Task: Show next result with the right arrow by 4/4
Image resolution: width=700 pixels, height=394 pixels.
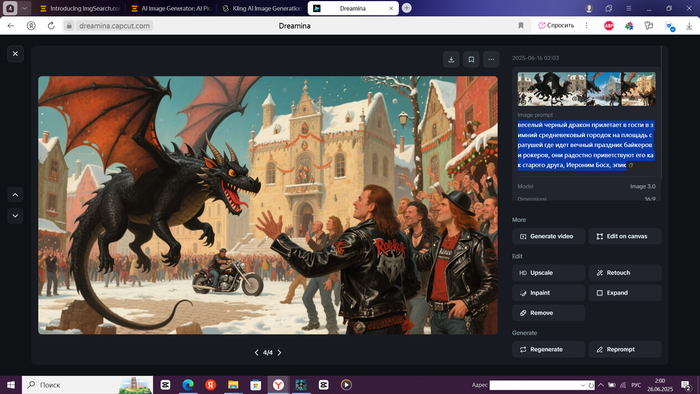Action: coord(279,353)
